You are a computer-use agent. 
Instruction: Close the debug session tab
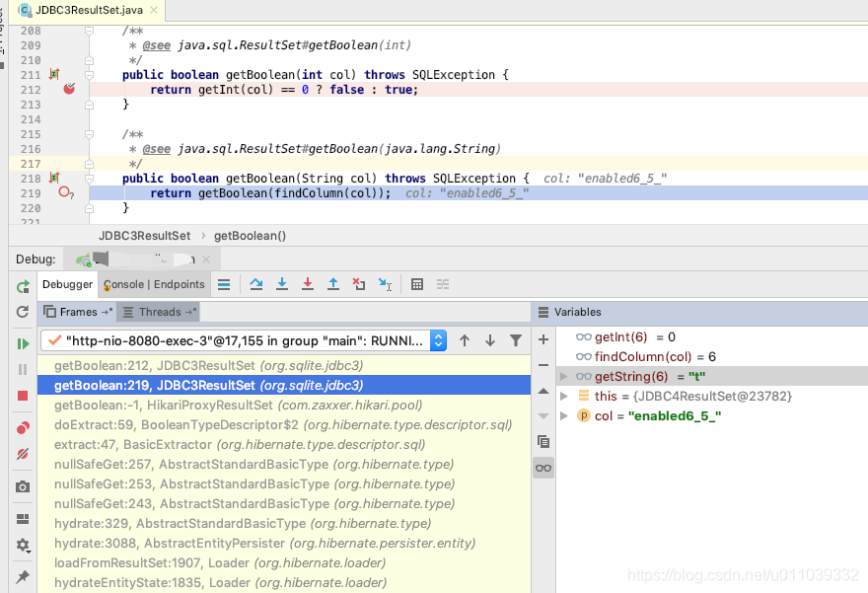pos(206,259)
